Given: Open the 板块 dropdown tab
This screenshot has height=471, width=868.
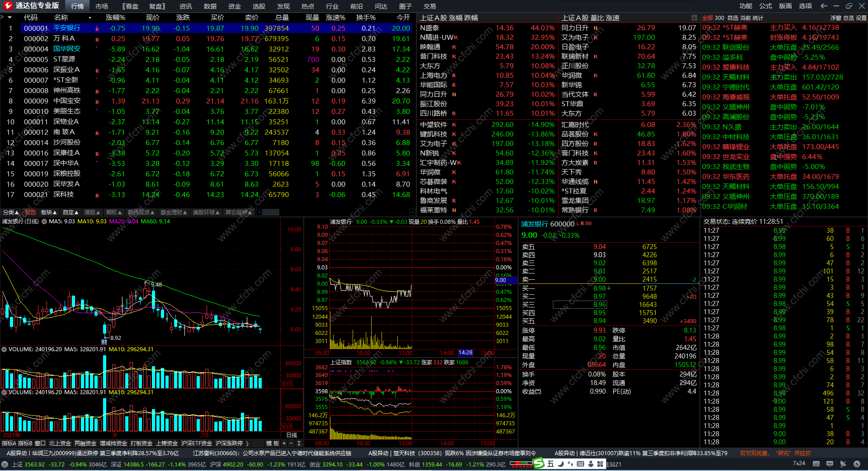Looking at the screenshot, I should [49, 212].
